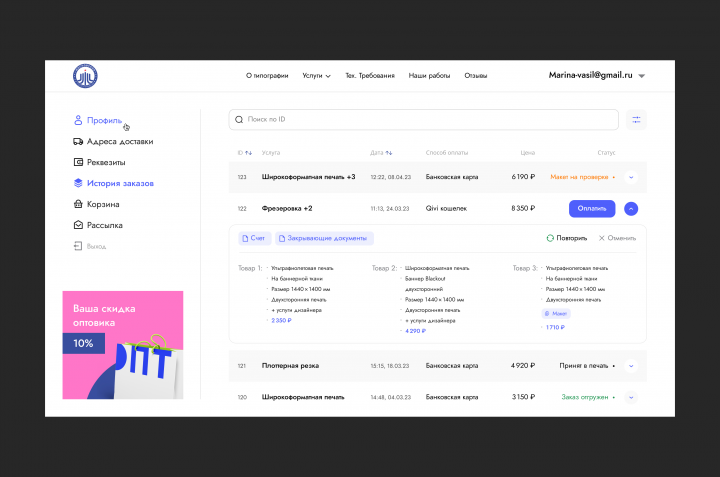Click the search magnifier icon
720x477 pixels.
click(x=239, y=120)
